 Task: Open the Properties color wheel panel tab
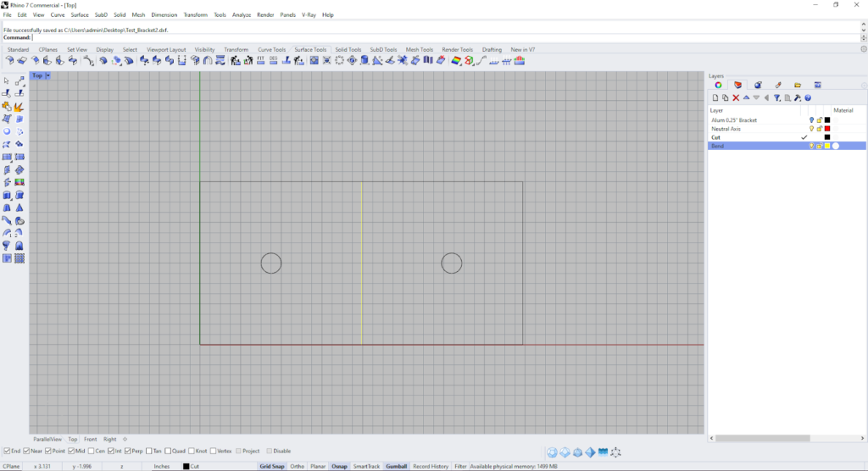tap(718, 85)
